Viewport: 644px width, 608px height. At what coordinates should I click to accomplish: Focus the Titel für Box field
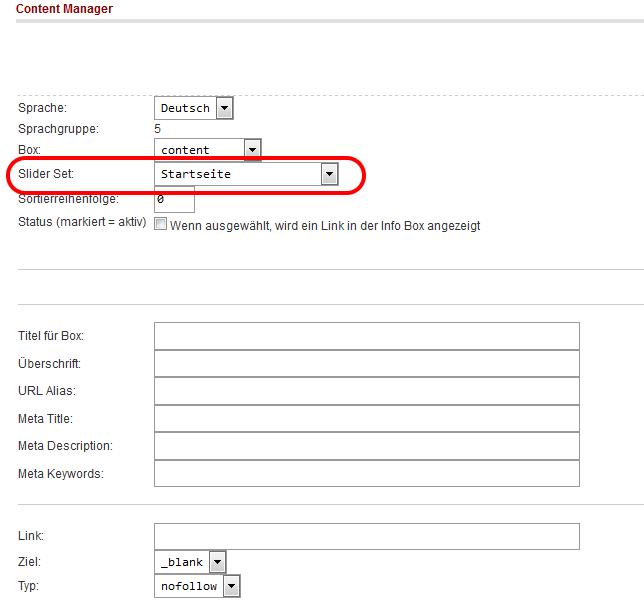tap(366, 336)
